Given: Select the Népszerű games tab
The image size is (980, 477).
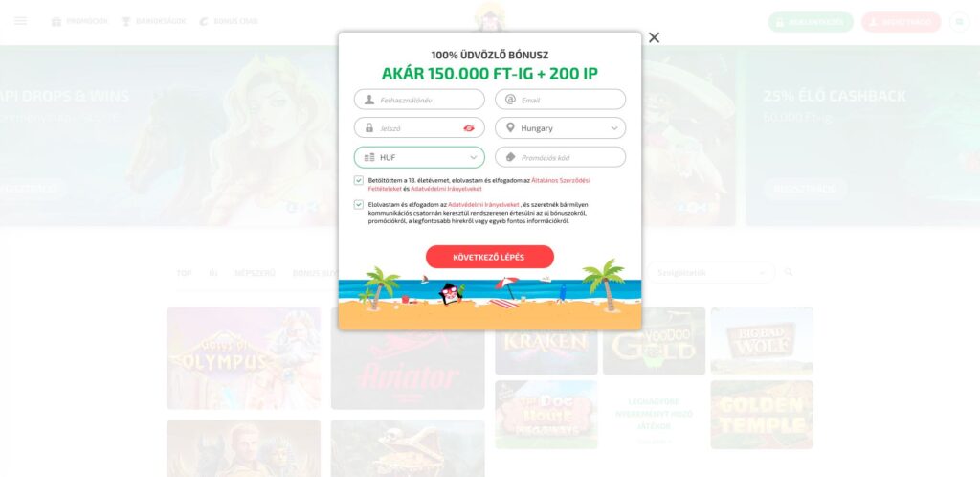Looking at the screenshot, I should tap(255, 273).
